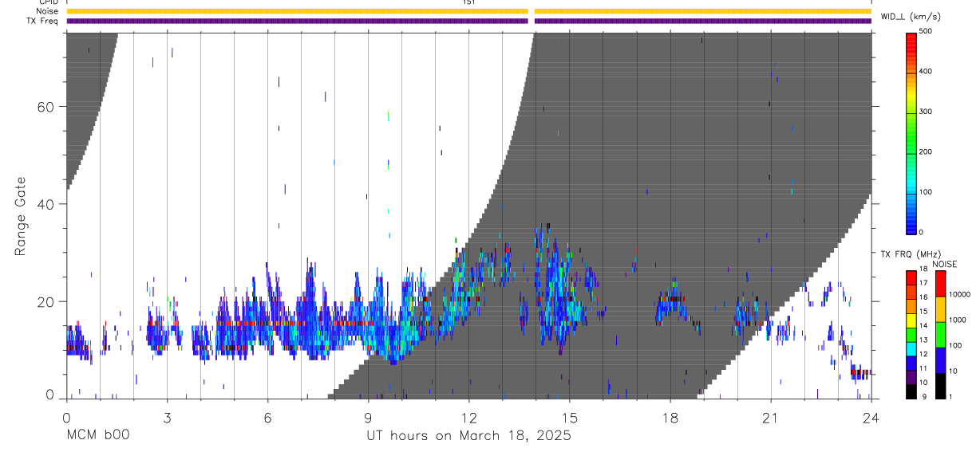Image resolution: width=980 pixels, height=452 pixels.
Task: Click the MCM b00 radar beam label
Action: [97, 435]
